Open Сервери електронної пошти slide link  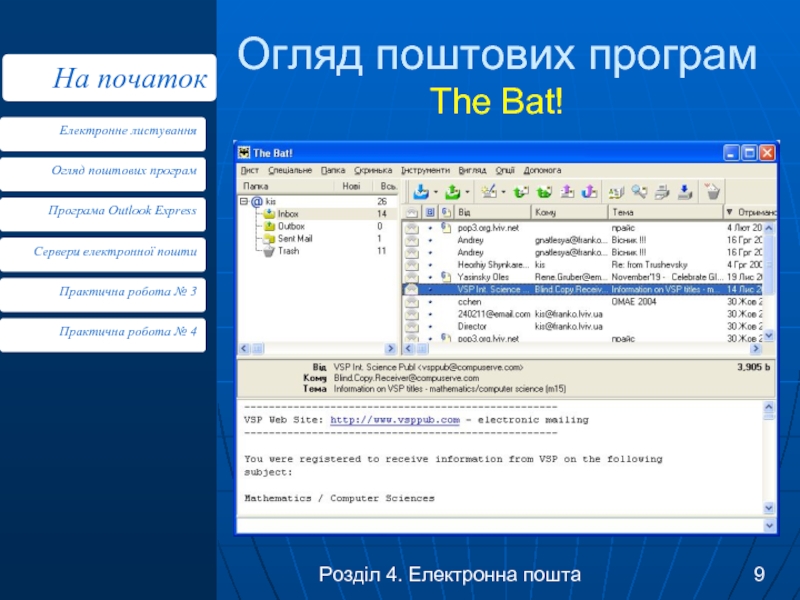point(103,255)
